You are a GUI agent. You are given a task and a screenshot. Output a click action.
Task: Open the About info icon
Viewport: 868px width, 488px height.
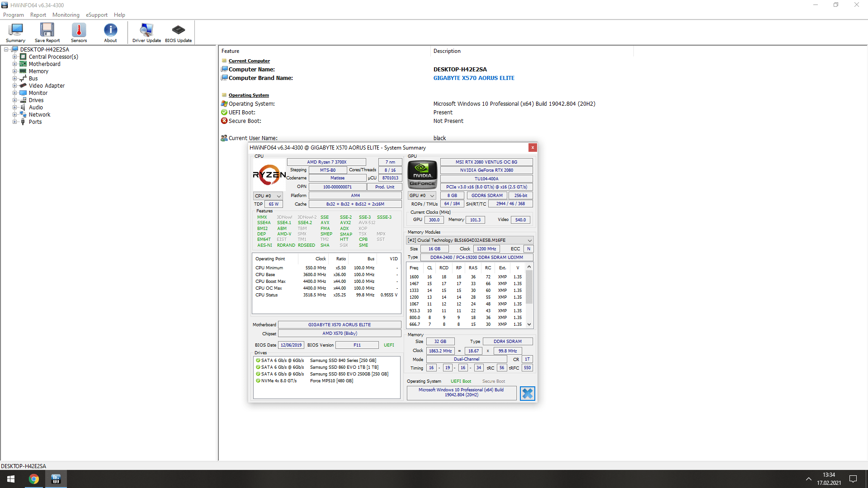[110, 33]
